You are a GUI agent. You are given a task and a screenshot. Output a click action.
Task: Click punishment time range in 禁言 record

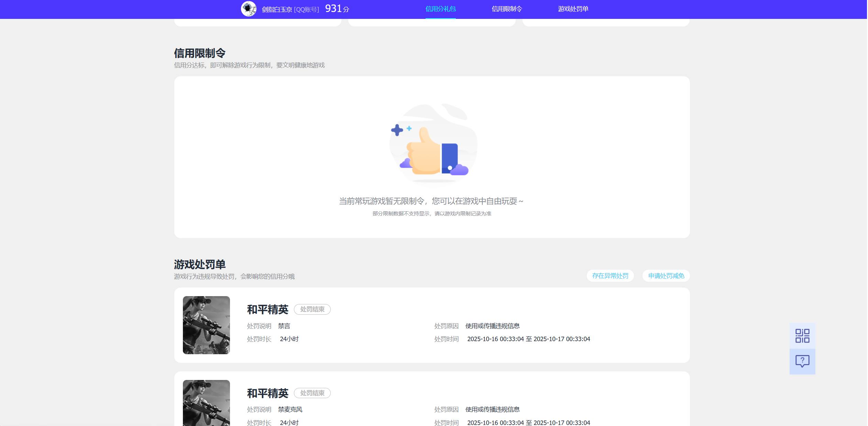pyautogui.click(x=528, y=339)
